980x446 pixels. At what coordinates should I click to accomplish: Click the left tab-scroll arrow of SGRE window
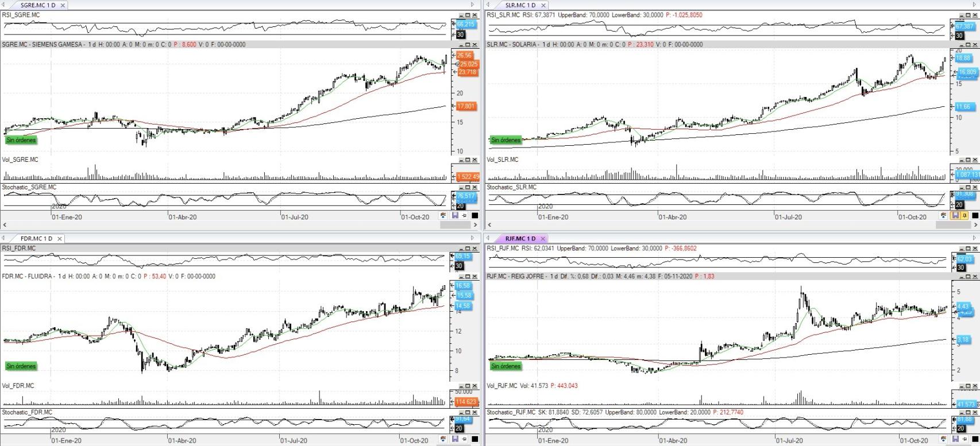point(4,5)
